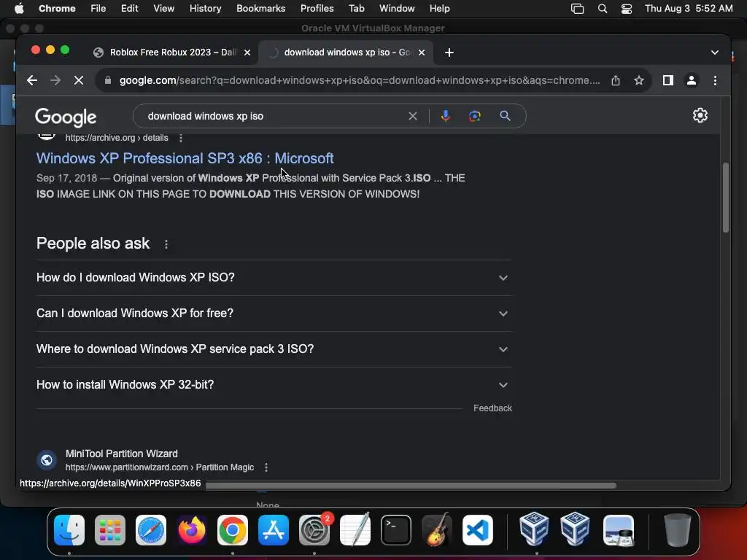Open the View menu
This screenshot has width=747, height=560.
[163, 9]
